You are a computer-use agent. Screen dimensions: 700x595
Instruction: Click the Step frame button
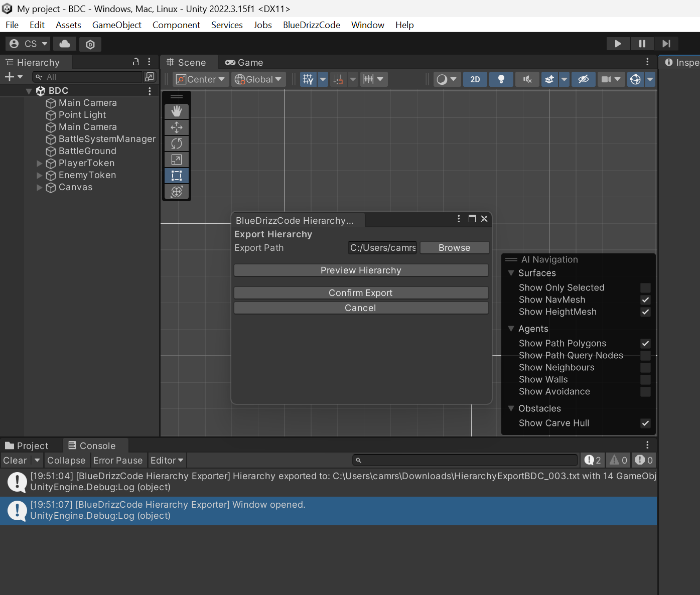coord(666,44)
